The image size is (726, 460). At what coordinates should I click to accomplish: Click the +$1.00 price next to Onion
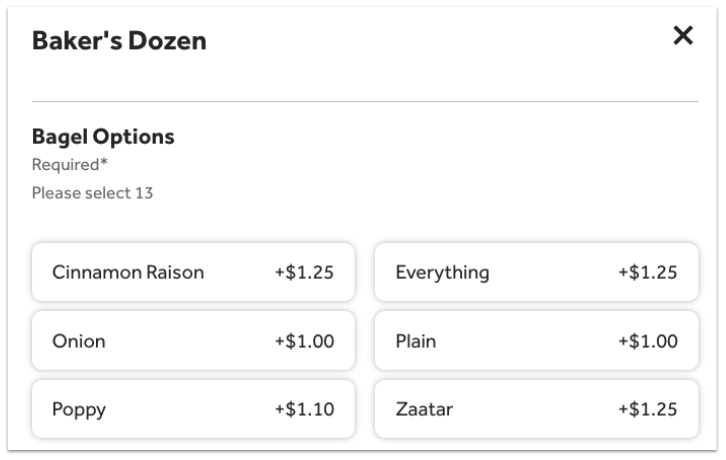(304, 341)
